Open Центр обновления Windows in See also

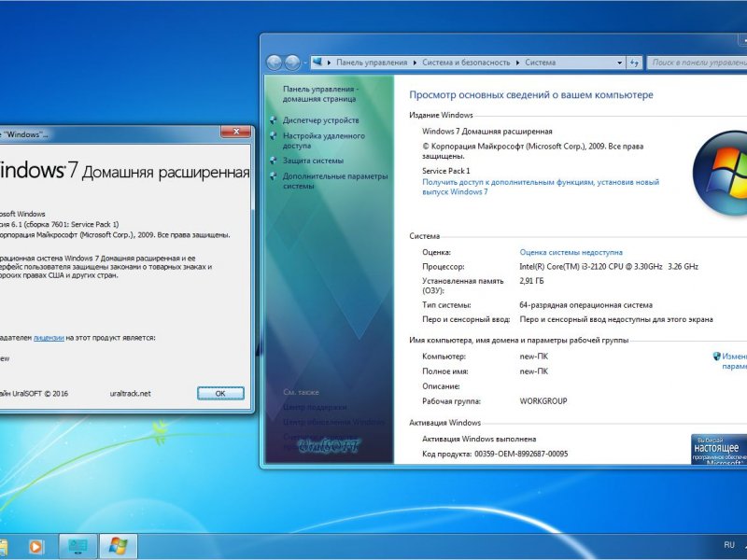click(333, 422)
